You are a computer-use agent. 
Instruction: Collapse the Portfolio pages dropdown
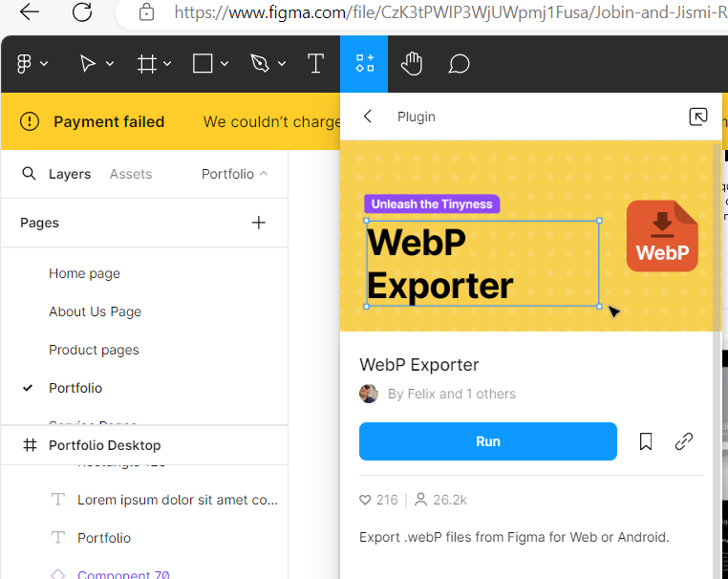tap(235, 174)
